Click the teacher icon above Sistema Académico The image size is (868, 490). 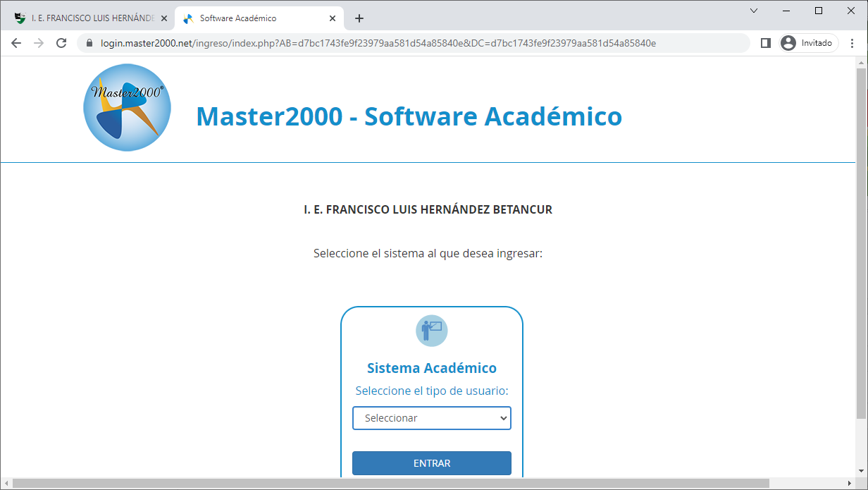[432, 330]
